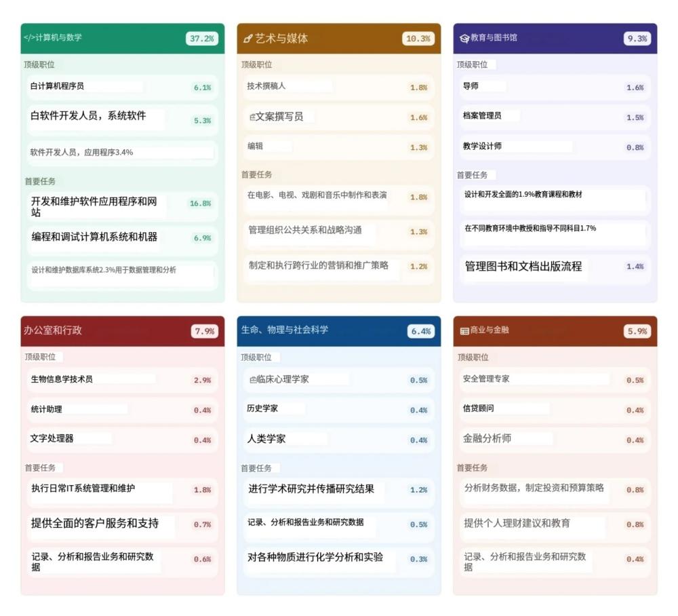
Task: Select the 计算机与数学 card header
Action: [122, 39]
